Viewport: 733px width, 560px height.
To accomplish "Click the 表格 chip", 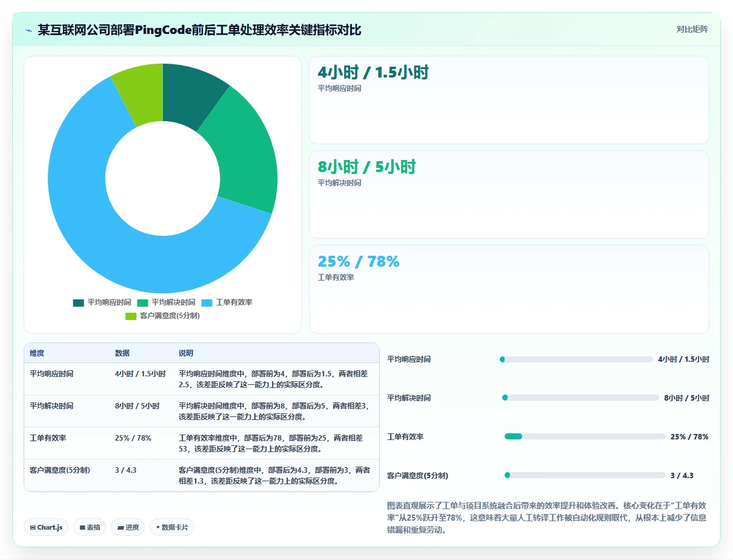I will coord(90,527).
